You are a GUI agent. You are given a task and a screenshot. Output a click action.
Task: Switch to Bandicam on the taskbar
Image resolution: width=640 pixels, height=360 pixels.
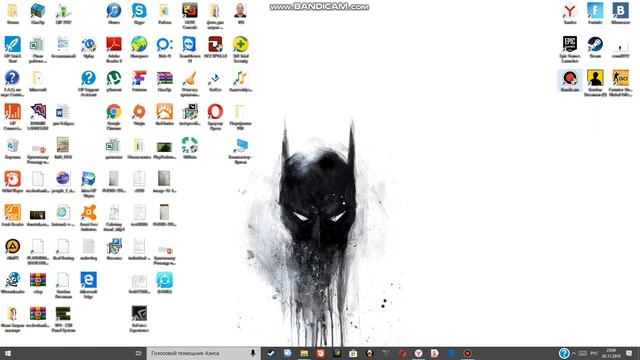468,353
